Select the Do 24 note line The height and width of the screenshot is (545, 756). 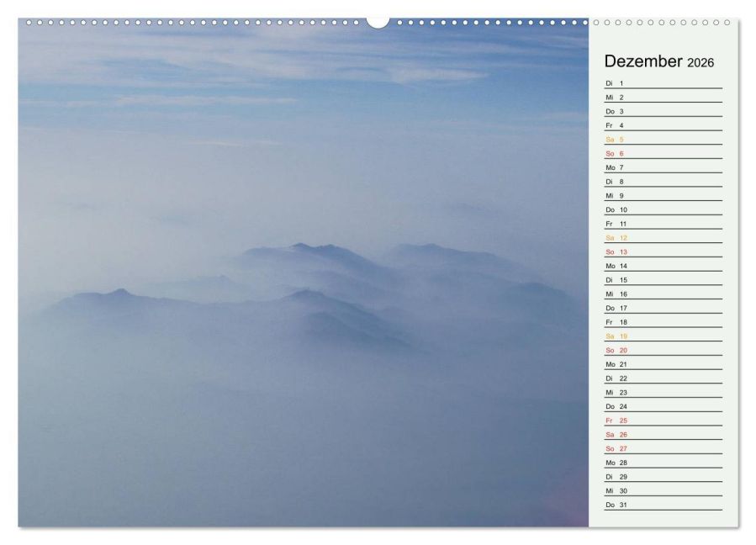tap(662, 406)
